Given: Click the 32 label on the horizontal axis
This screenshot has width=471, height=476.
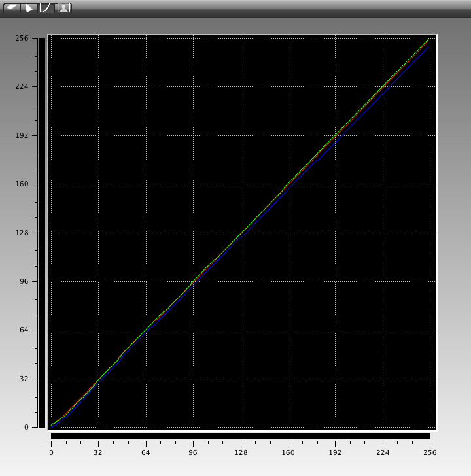Looking at the screenshot, I should pos(97,452).
